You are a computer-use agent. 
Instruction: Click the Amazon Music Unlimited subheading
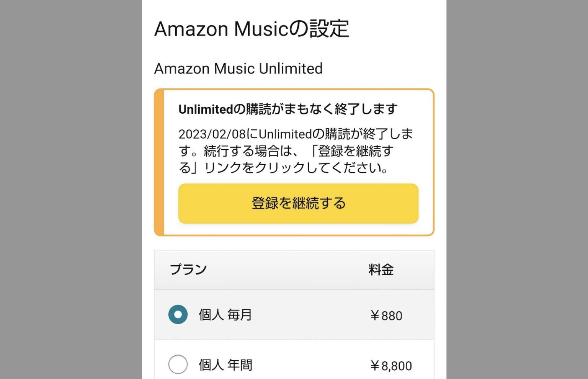click(x=238, y=69)
